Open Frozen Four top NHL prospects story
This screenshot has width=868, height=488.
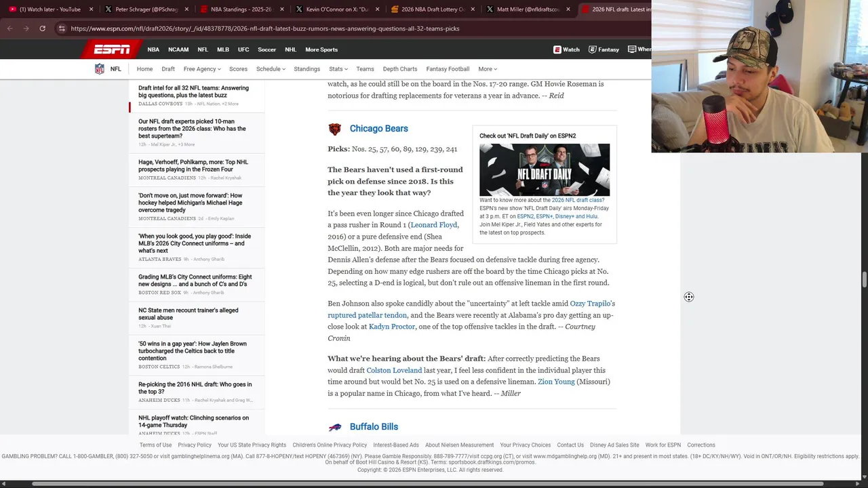(193, 165)
